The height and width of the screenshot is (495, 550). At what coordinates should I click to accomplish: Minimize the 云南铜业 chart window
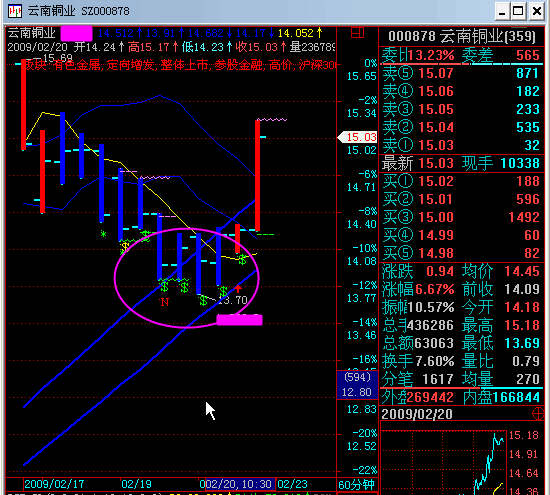502,11
